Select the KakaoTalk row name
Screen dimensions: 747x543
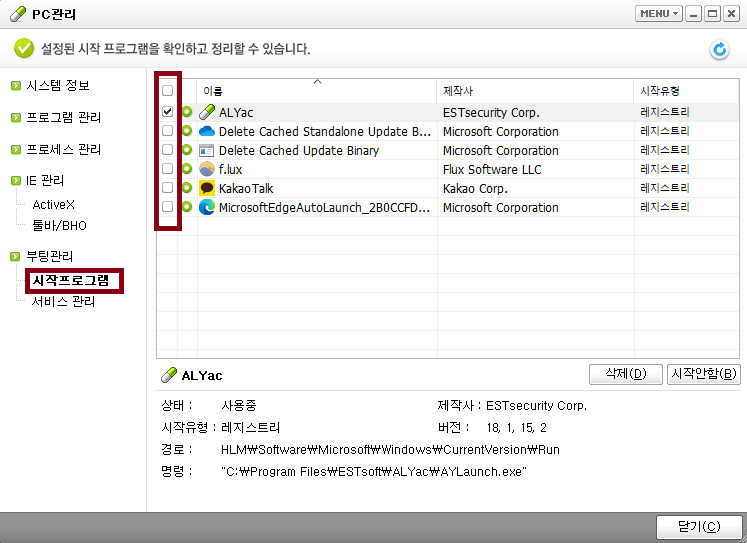pyautogui.click(x=246, y=189)
